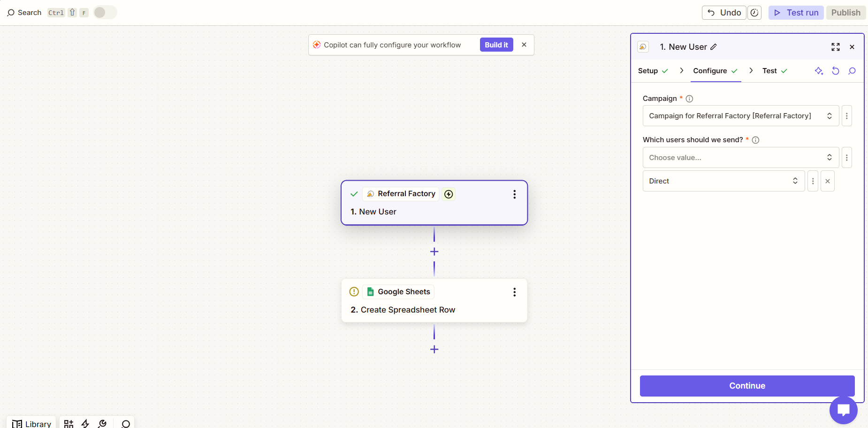Open more options beside Direct field
This screenshot has height=428, width=868.
tap(813, 181)
